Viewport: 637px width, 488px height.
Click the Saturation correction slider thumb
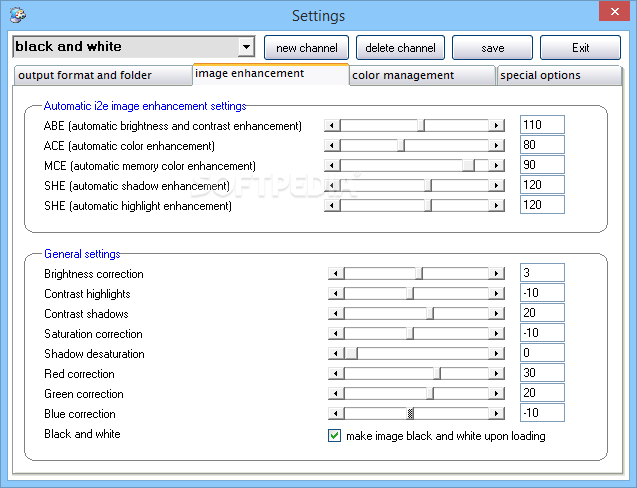click(x=410, y=334)
